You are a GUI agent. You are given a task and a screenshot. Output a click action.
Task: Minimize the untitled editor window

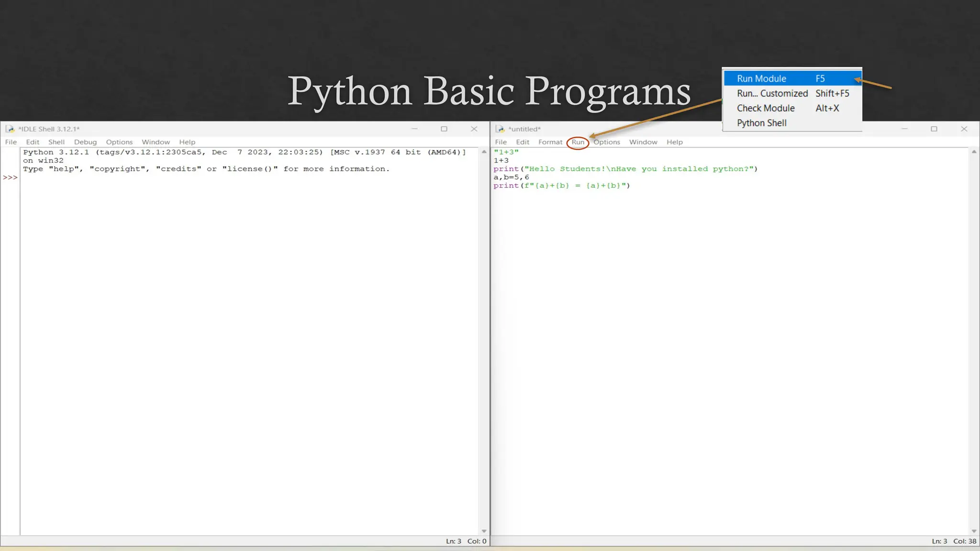point(904,129)
